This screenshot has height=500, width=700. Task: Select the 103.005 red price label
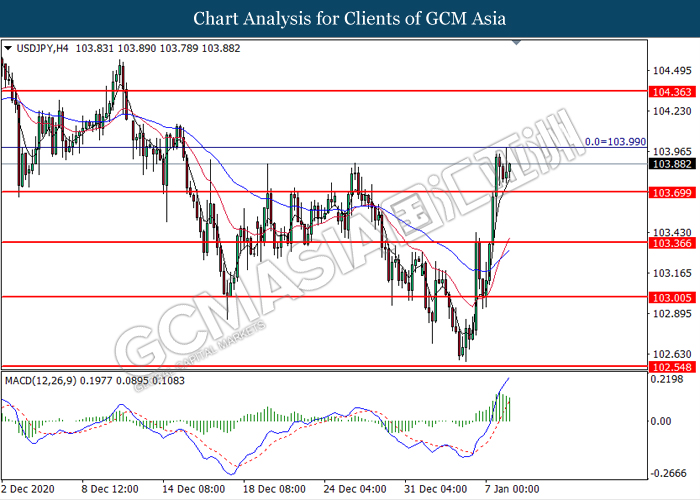(671, 298)
